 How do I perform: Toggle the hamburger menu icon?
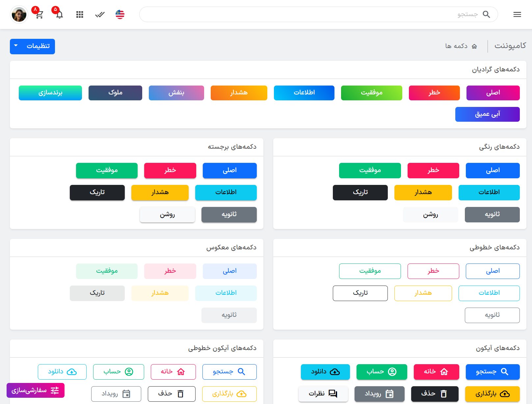(x=517, y=14)
